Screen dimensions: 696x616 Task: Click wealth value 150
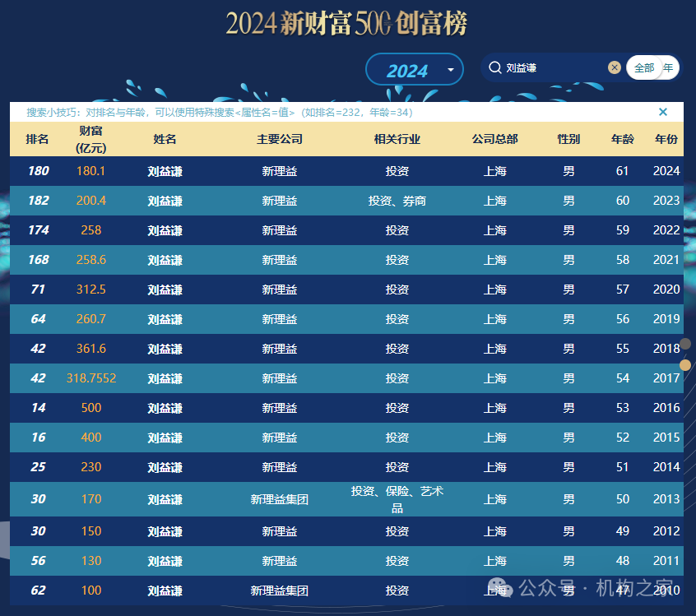pos(91,531)
